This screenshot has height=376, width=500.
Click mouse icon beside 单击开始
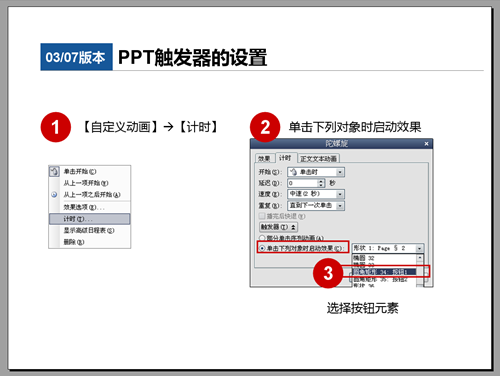click(x=54, y=172)
